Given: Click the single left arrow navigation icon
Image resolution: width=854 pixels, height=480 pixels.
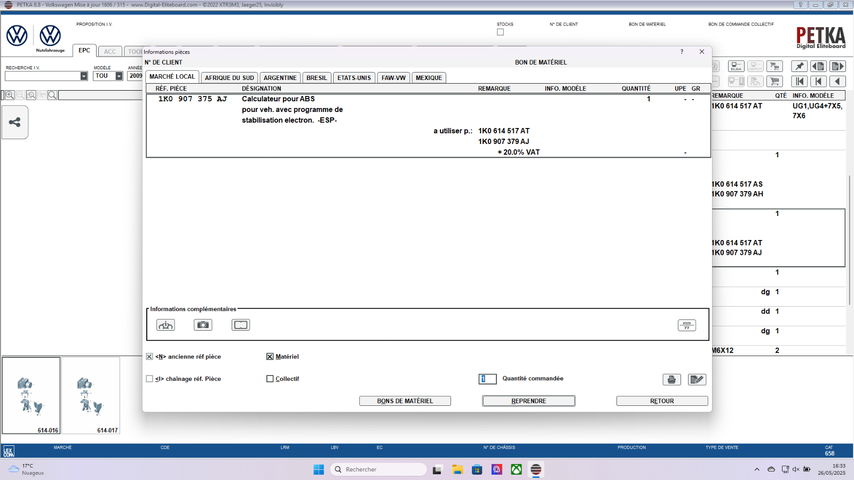Looking at the screenshot, I should tap(837, 81).
